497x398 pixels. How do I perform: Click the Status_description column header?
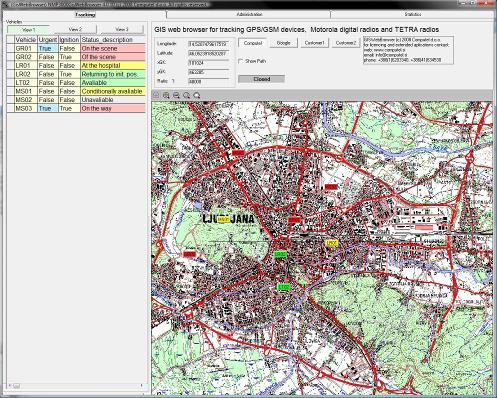coord(113,40)
